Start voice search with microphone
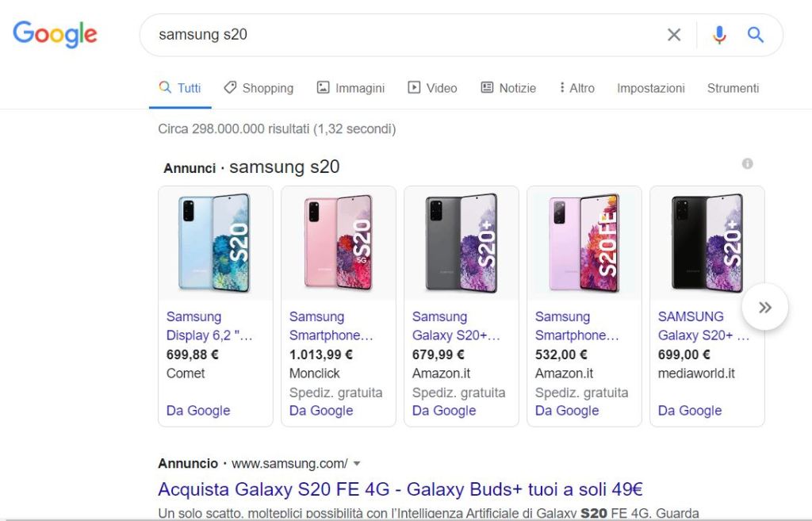This screenshot has height=521, width=812. pyautogui.click(x=719, y=35)
